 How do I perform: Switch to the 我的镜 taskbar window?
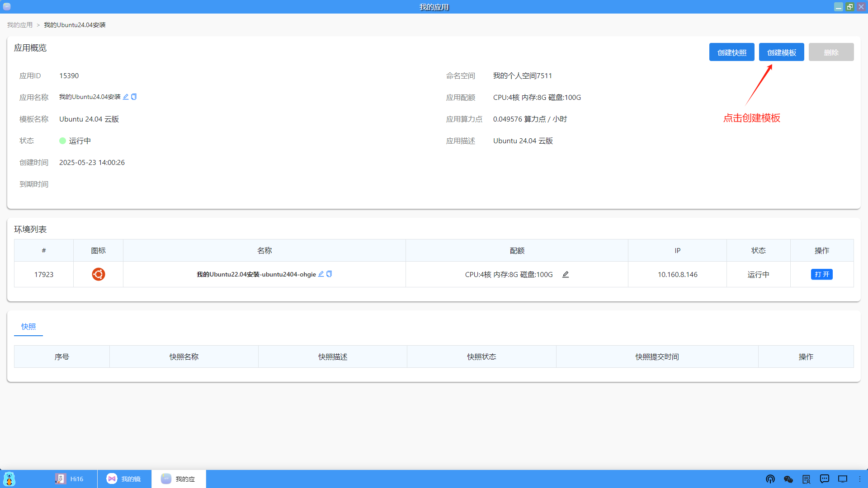coord(124,479)
